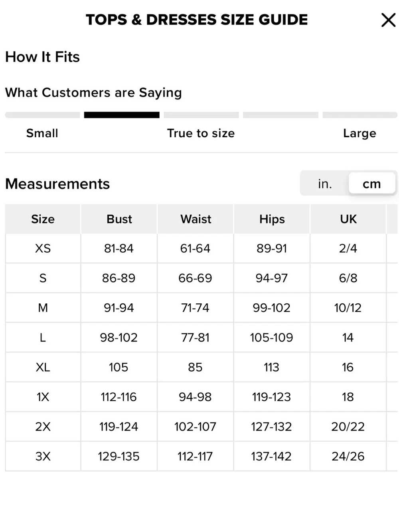399x532 pixels.
Task: Click the Hips column header
Action: pos(272,219)
